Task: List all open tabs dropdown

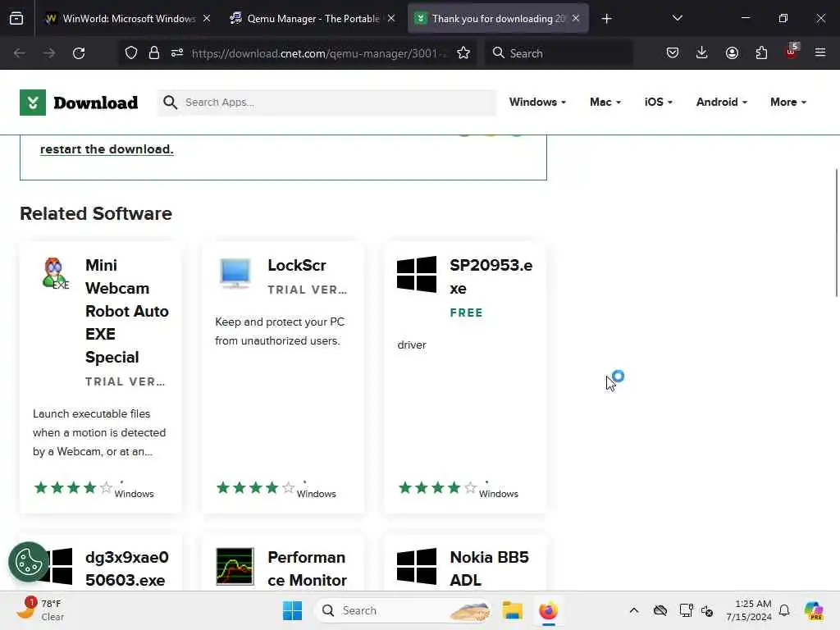Action: 677,19
